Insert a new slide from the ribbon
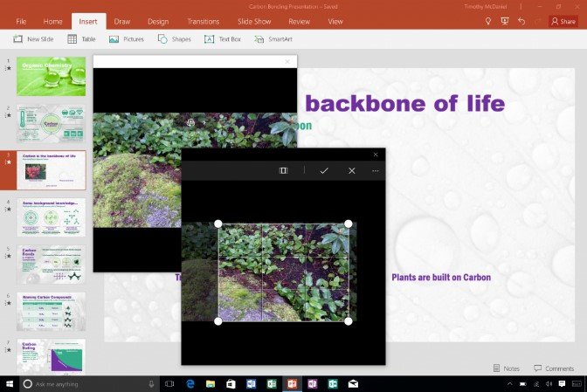The height and width of the screenshot is (392, 587). pyautogui.click(x=33, y=39)
